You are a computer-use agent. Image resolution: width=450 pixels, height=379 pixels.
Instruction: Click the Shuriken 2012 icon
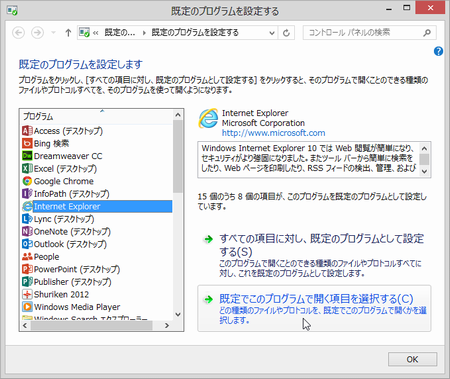pos(27,294)
